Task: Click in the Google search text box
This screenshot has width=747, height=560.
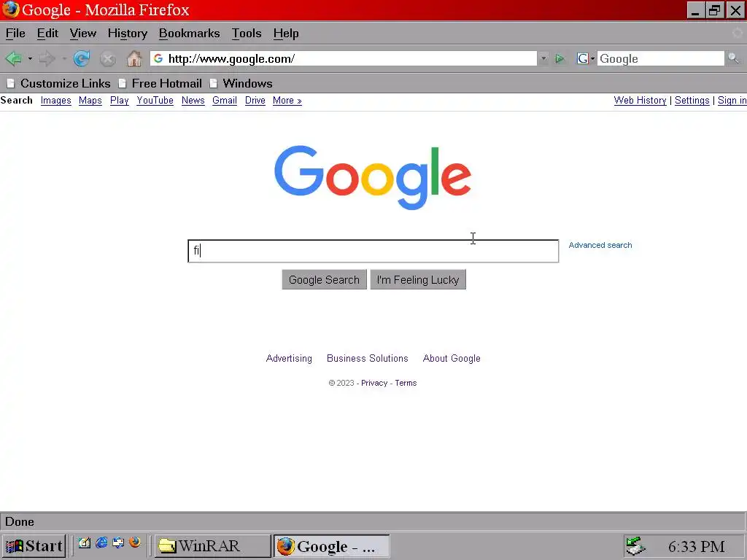Action: [x=373, y=251]
